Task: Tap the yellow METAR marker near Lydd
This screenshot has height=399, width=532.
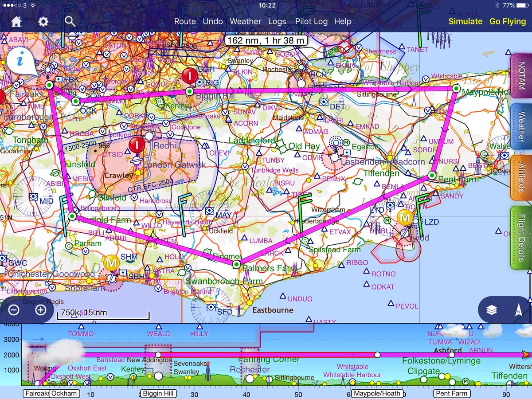Action: point(404,218)
